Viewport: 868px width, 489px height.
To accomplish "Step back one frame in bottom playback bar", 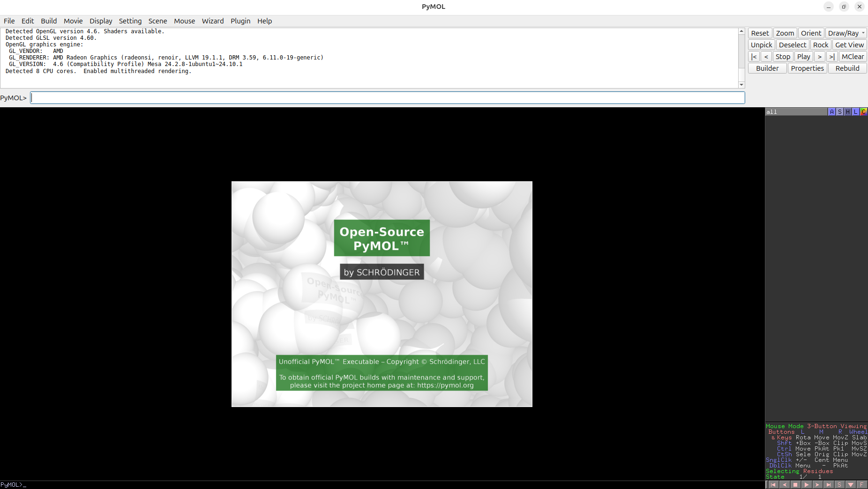I will pos(785,485).
